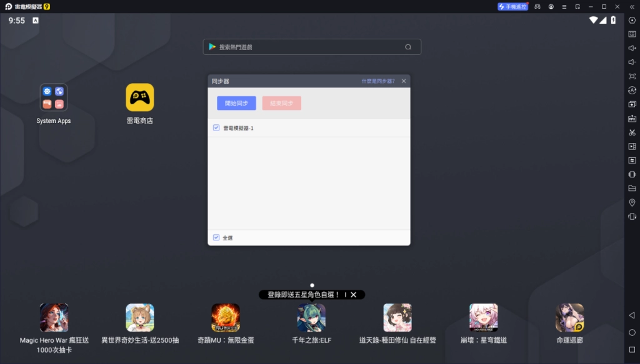The width and height of the screenshot is (640, 364).
Task: Click the volume down icon
Action: point(632,62)
